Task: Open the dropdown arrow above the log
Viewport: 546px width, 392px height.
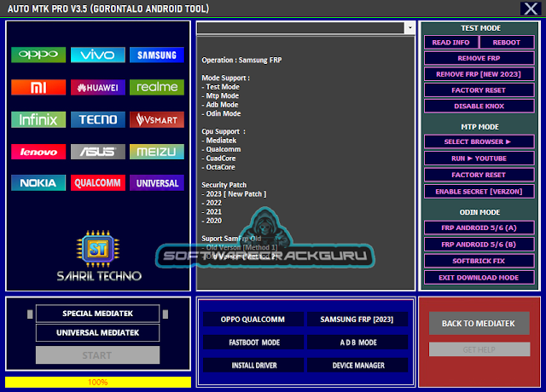Action: [x=409, y=27]
